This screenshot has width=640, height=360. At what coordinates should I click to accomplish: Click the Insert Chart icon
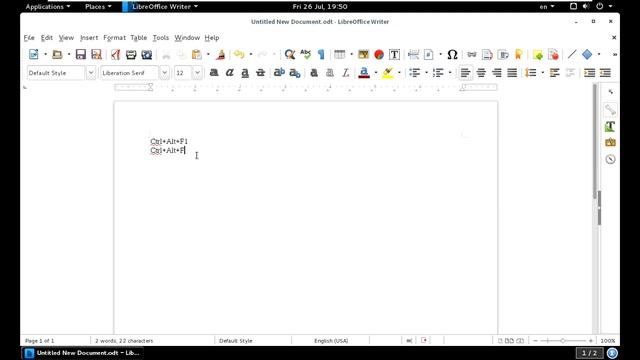tap(379, 54)
